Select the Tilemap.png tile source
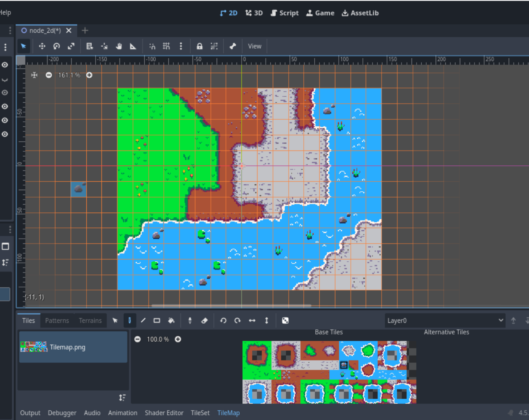This screenshot has width=529, height=420. pos(73,347)
